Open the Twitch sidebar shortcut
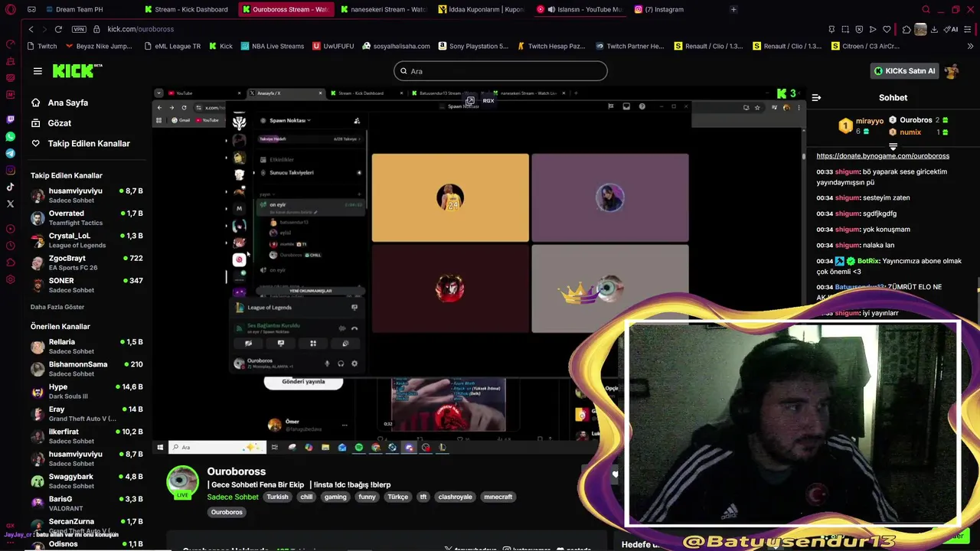980x551 pixels. point(10,119)
